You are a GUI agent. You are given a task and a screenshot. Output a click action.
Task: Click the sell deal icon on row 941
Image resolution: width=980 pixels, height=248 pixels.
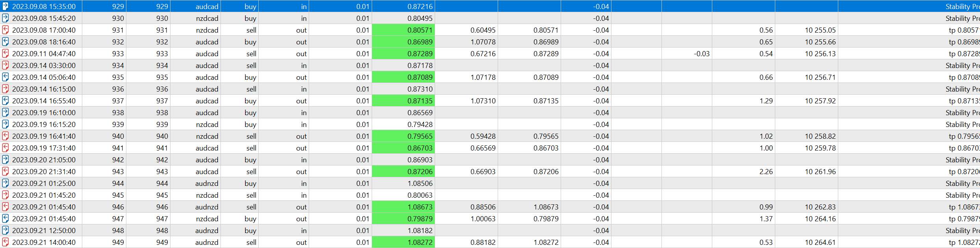(6, 148)
